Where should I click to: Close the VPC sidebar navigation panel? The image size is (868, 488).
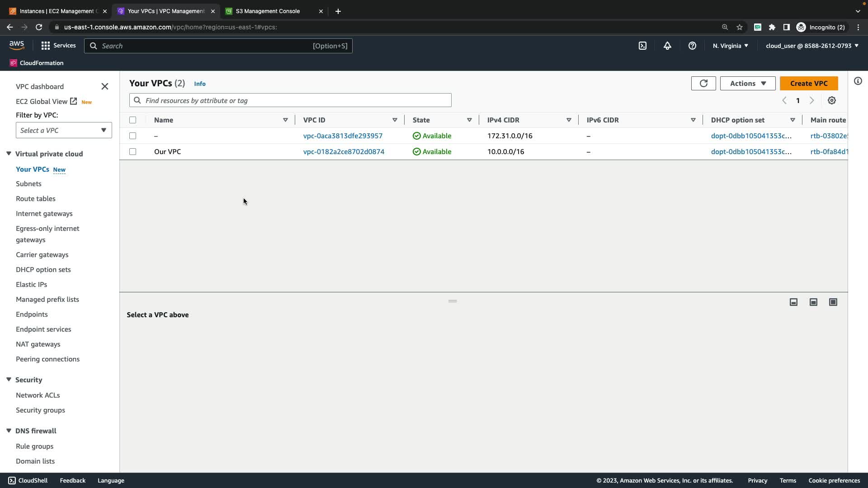point(105,86)
